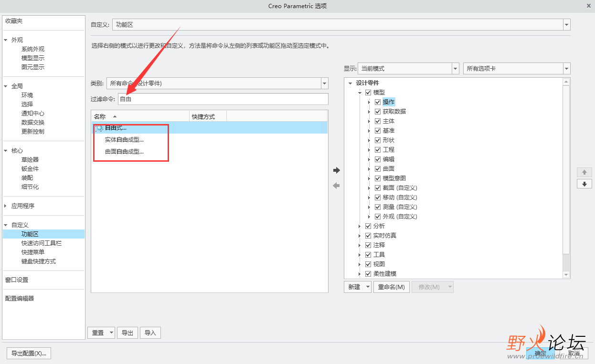Viewport: 595px width, 364px height.
Task: Click the 导出 button
Action: tap(127, 333)
